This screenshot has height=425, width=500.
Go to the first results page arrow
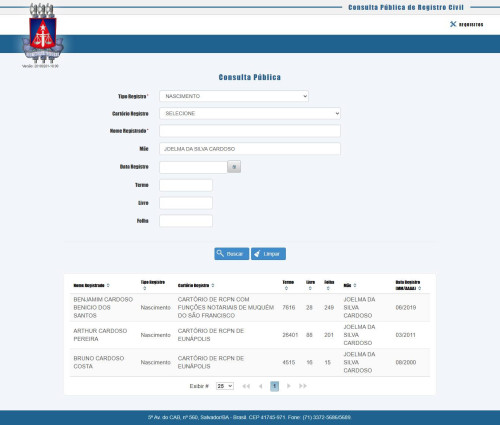pos(246,386)
